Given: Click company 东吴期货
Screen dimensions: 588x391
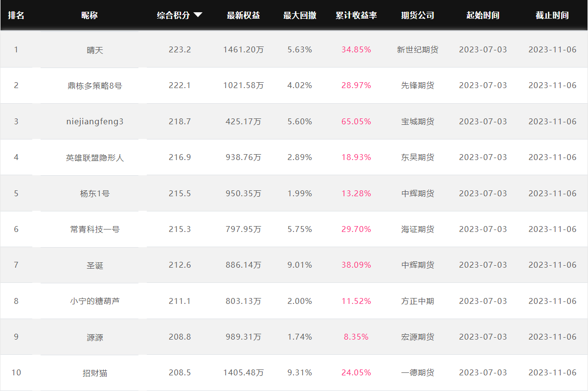Looking at the screenshot, I should (x=418, y=157).
